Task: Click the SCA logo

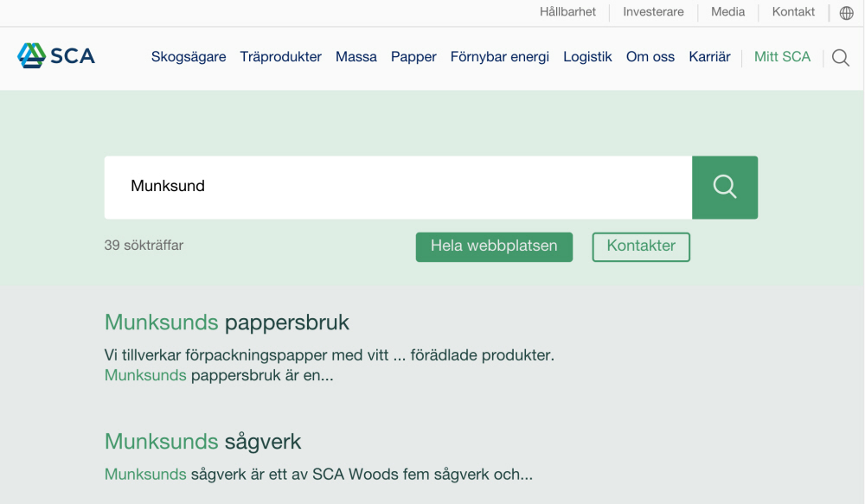Action: click(x=55, y=55)
